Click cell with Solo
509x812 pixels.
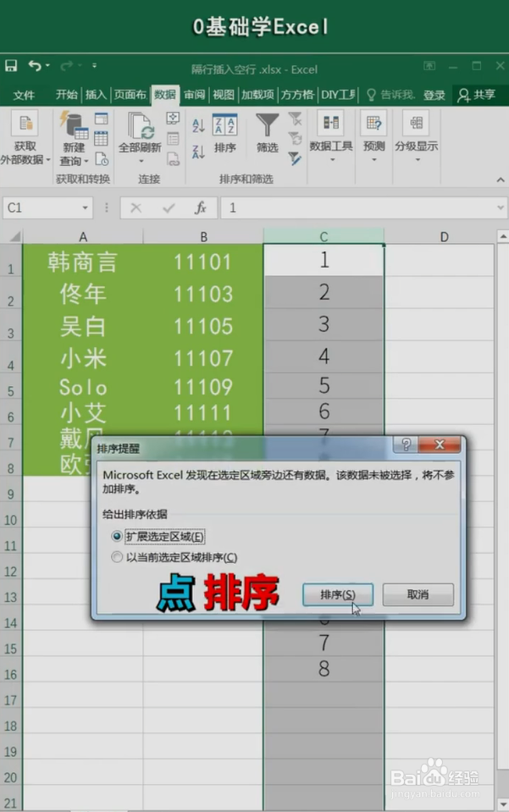tap(83, 387)
